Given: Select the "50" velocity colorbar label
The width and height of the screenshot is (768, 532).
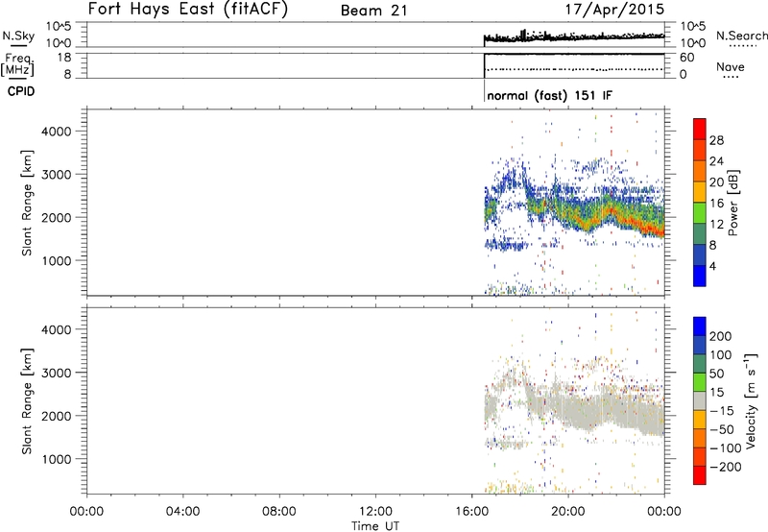Looking at the screenshot, I should point(716,374).
